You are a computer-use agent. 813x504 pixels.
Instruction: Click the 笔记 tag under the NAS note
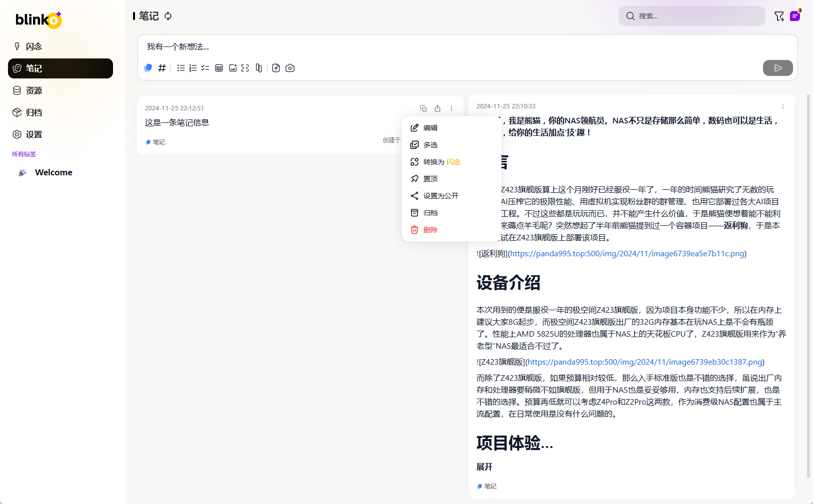pyautogui.click(x=486, y=487)
